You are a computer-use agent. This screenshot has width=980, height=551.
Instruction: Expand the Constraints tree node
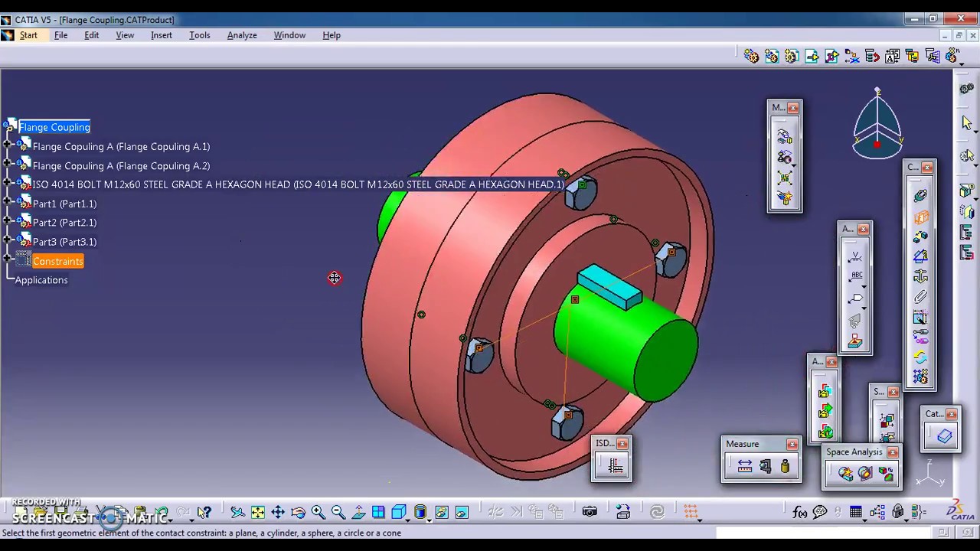coord(8,260)
